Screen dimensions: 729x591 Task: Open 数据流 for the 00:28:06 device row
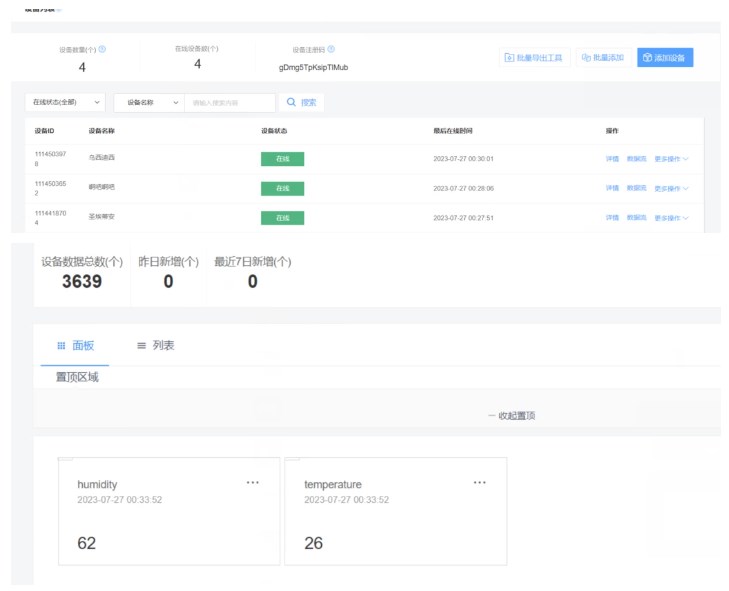click(x=636, y=188)
